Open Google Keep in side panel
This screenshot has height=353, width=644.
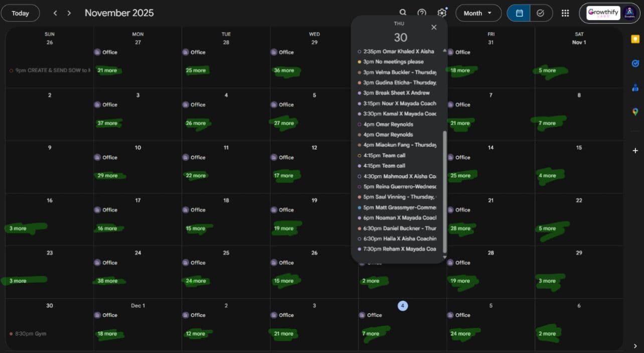click(x=635, y=39)
